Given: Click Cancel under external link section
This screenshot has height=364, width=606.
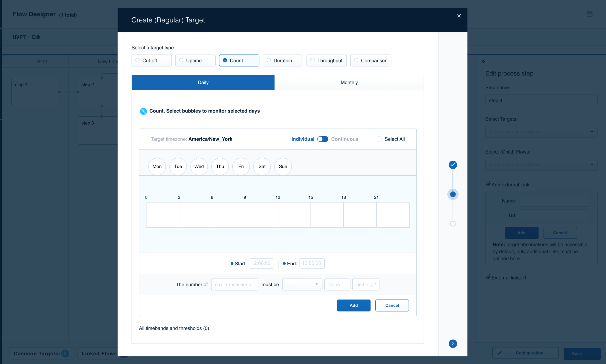Looking at the screenshot, I should (x=560, y=233).
